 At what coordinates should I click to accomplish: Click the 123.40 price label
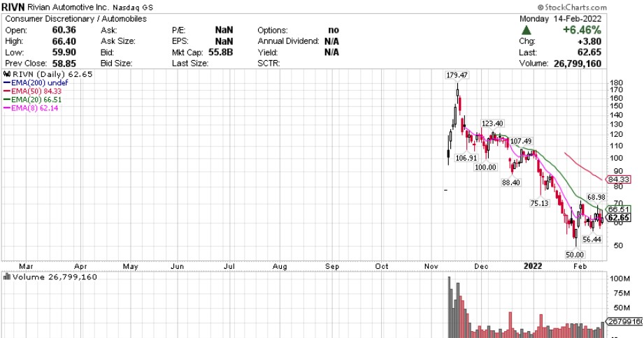(x=492, y=124)
